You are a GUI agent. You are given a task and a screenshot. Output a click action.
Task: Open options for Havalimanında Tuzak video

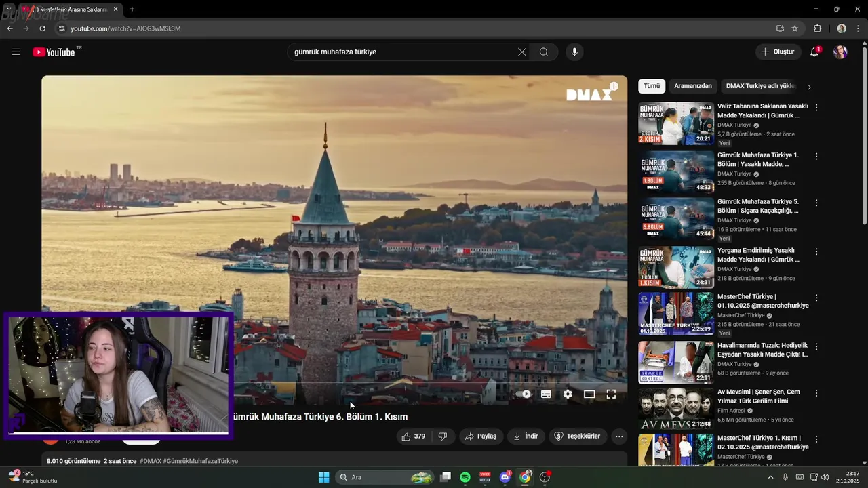816,346
